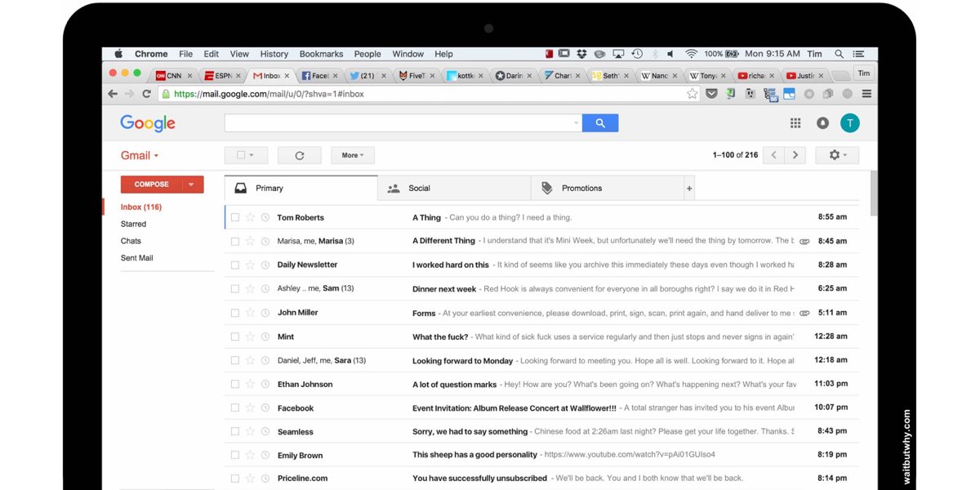Tick the John Miller email checkbox

click(235, 313)
